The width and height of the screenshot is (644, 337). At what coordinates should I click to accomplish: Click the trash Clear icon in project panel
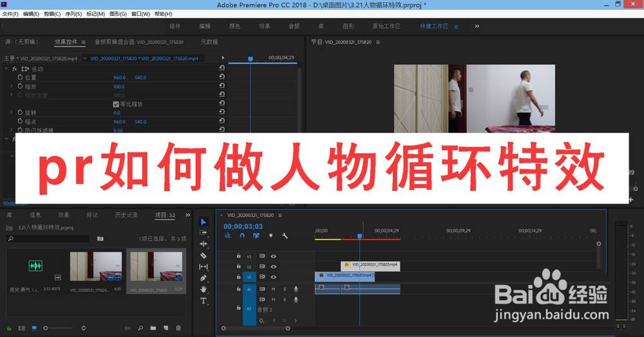[178, 328]
